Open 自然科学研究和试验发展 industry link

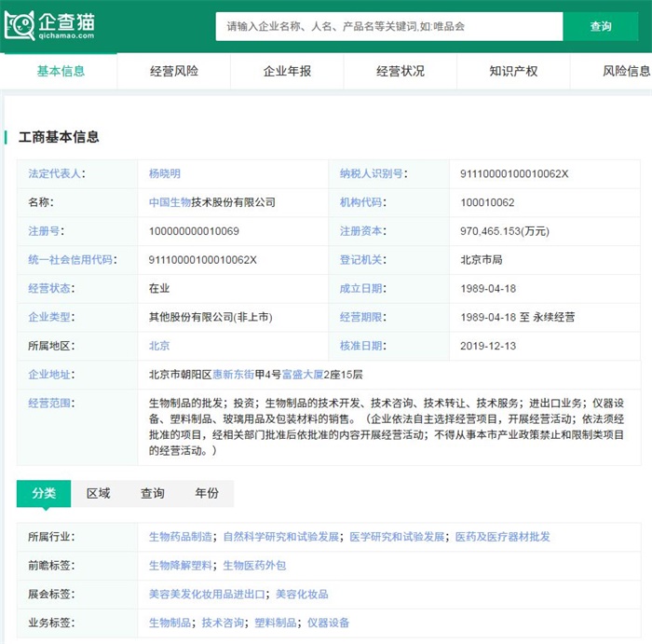(x=281, y=537)
